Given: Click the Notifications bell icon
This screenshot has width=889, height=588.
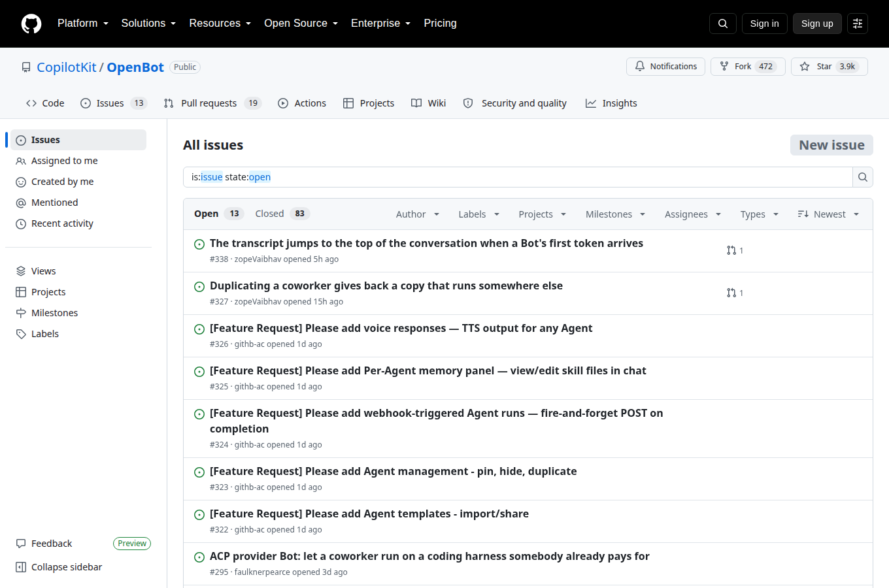Looking at the screenshot, I should click(x=640, y=67).
